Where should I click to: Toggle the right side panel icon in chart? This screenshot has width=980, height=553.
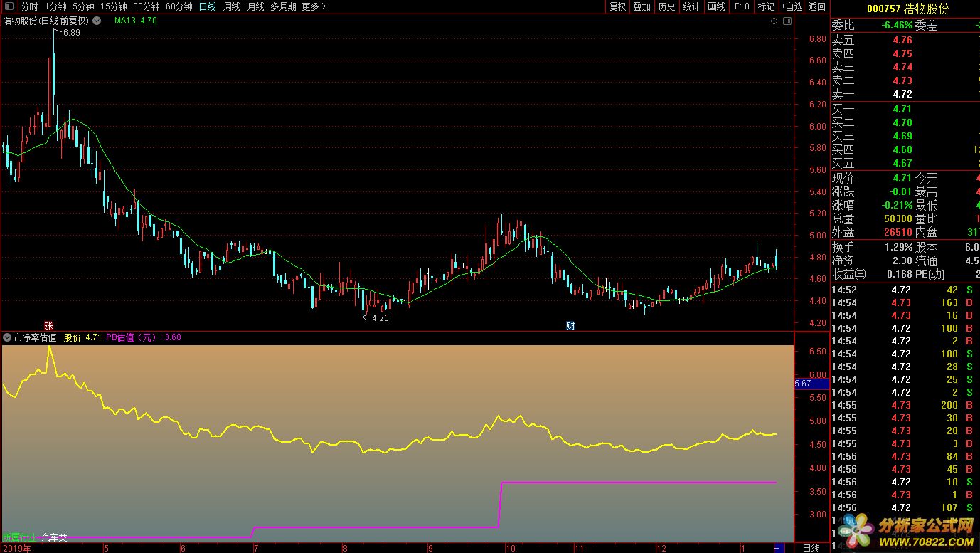tap(787, 21)
